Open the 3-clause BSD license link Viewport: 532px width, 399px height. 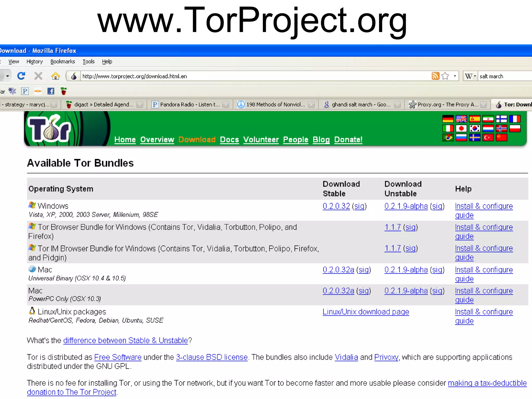tap(212, 357)
